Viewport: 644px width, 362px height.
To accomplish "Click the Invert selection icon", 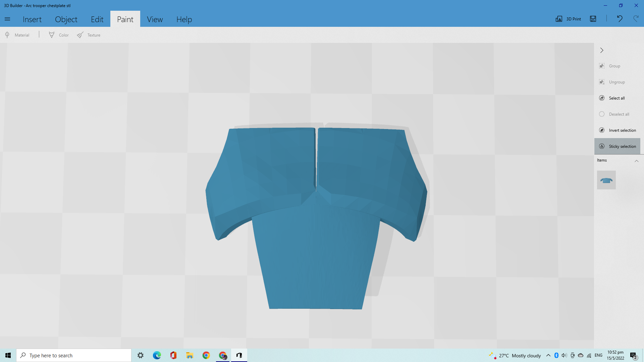I will point(602,130).
